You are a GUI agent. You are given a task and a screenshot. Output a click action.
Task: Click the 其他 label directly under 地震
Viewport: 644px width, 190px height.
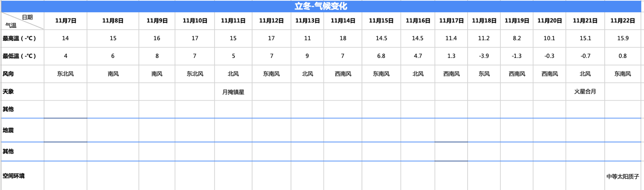(22, 152)
